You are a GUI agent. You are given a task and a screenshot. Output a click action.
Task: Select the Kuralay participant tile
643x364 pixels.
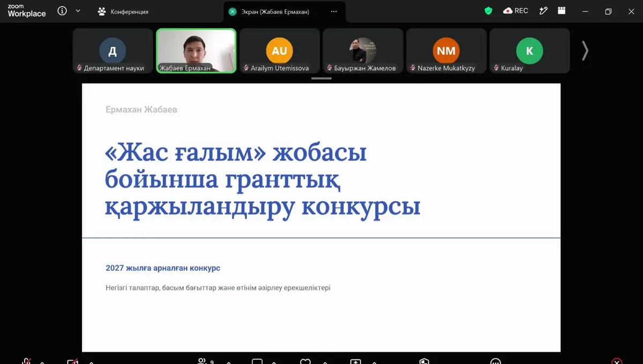click(x=529, y=51)
